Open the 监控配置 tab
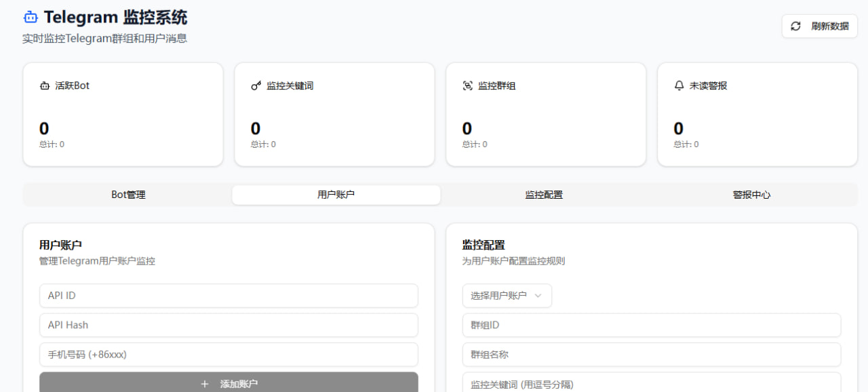The height and width of the screenshot is (392, 868). tap(544, 195)
